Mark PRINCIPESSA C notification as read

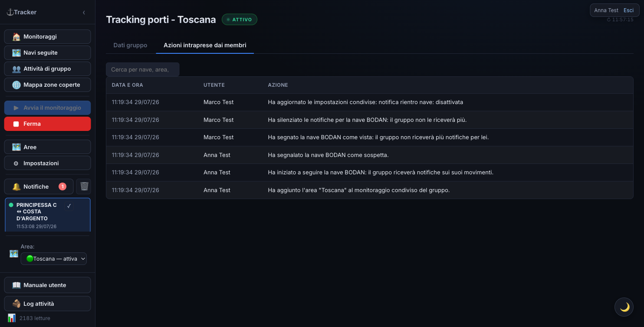click(x=69, y=206)
